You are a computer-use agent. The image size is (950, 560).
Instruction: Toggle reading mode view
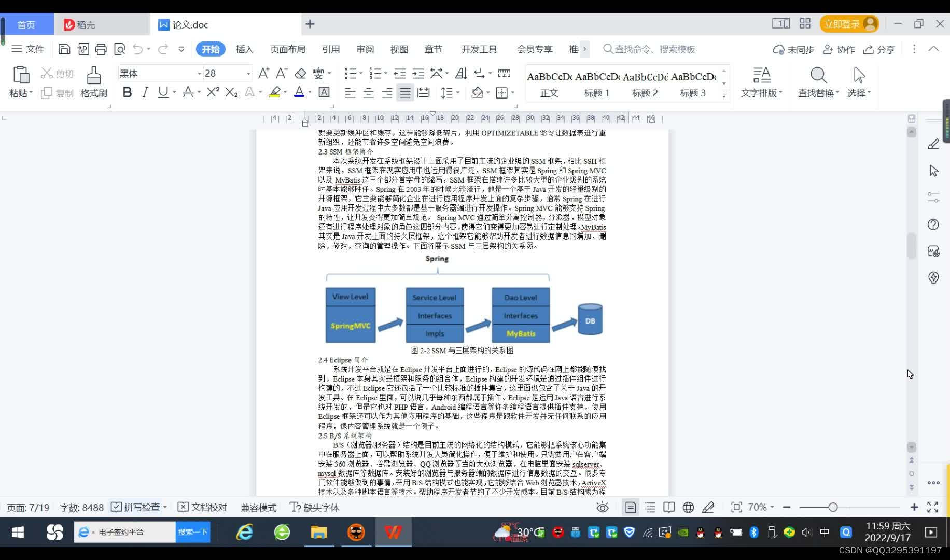[x=669, y=508]
